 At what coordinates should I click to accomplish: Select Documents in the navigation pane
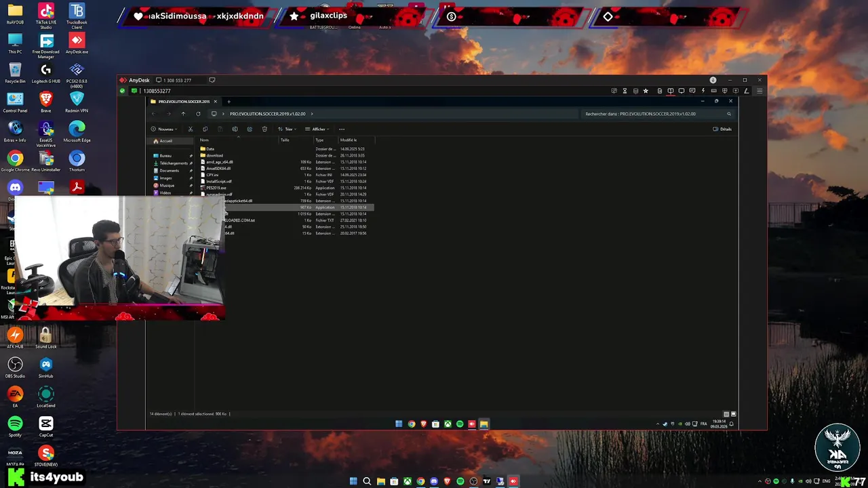[170, 171]
